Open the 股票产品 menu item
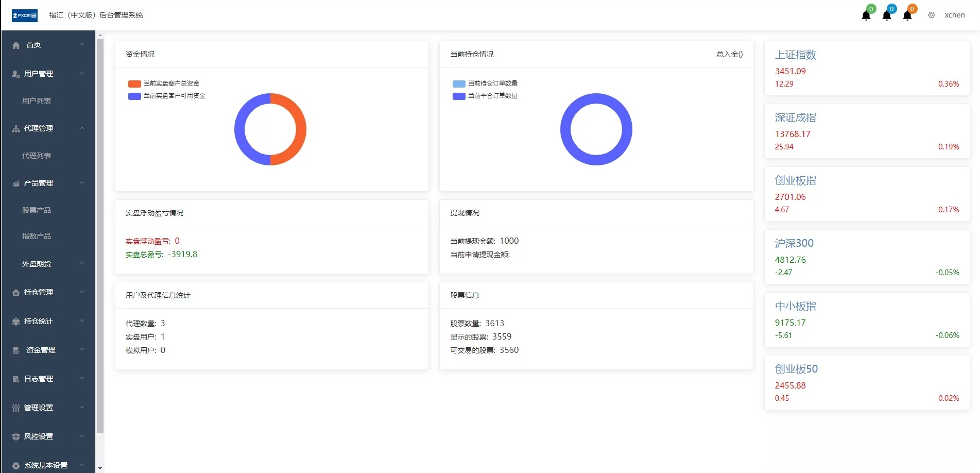 pos(37,210)
